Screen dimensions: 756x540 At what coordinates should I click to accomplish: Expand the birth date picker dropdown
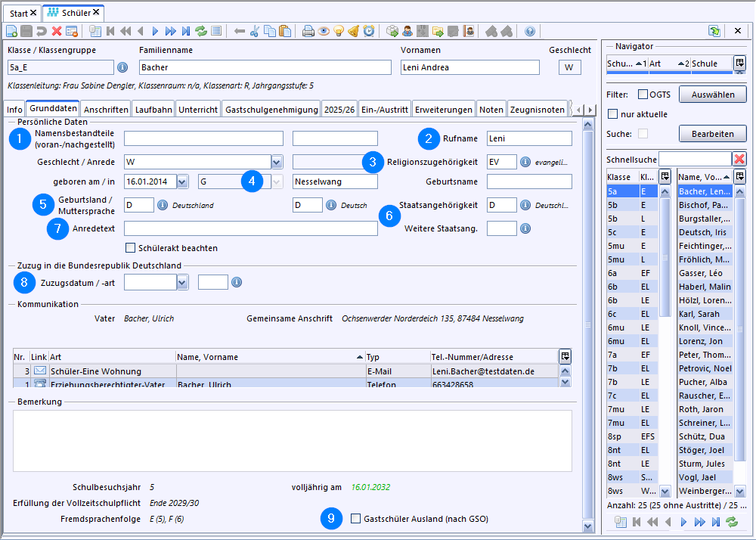(x=182, y=182)
